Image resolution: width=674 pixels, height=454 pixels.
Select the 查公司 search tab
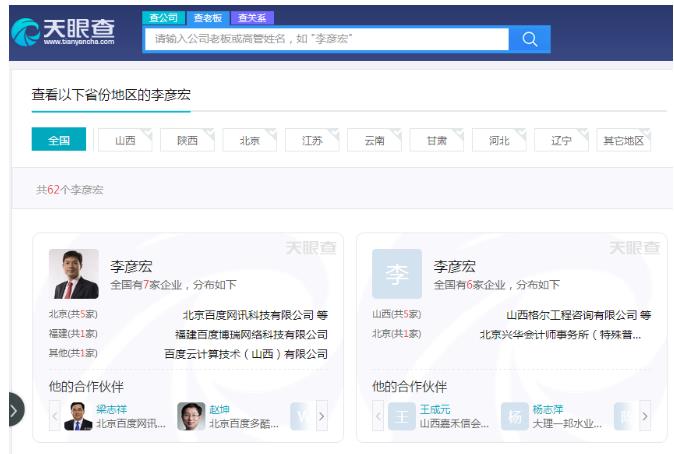[164, 18]
